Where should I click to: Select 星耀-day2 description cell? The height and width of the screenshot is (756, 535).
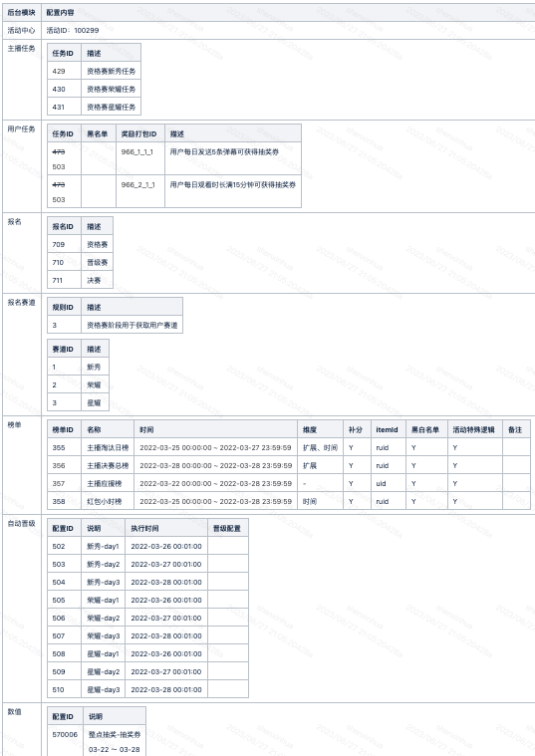click(104, 671)
